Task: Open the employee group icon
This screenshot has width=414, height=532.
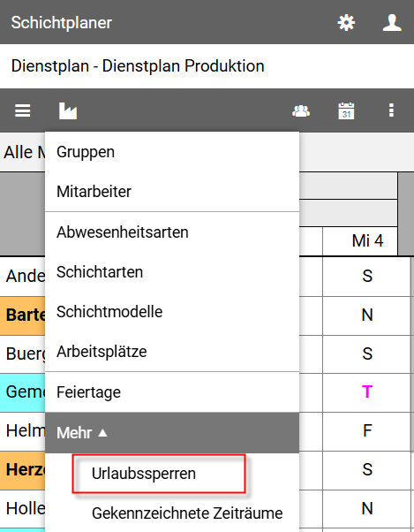Action: [x=301, y=110]
